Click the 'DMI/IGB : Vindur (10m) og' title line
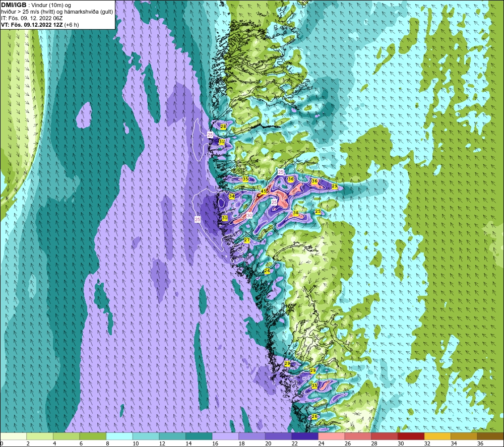Image resolution: width=504 pixels, height=447 pixels. point(36,5)
